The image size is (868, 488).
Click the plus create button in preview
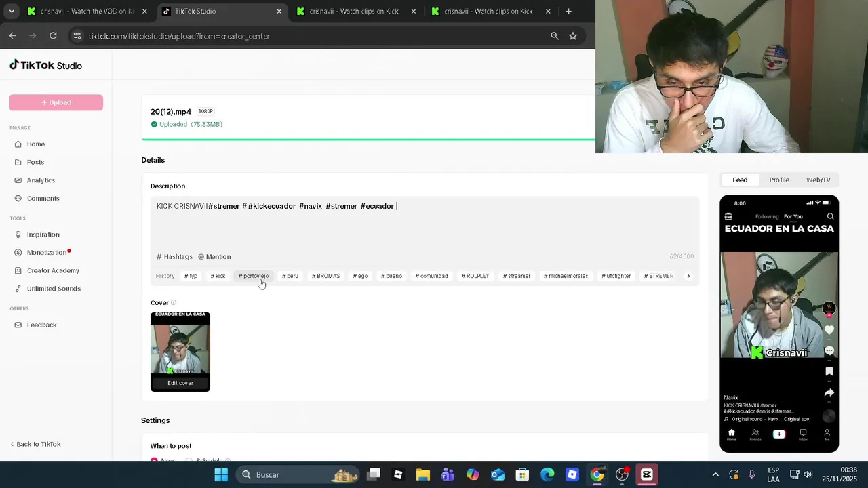tap(779, 434)
